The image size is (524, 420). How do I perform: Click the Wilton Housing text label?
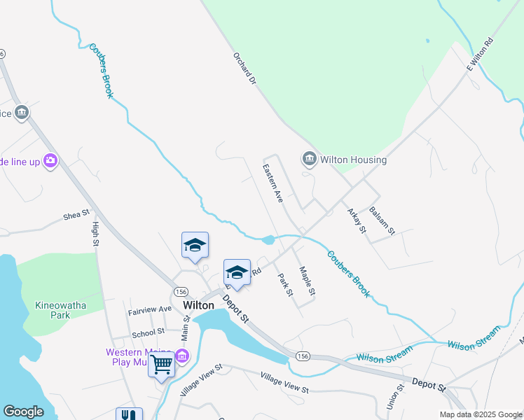tap(353, 160)
